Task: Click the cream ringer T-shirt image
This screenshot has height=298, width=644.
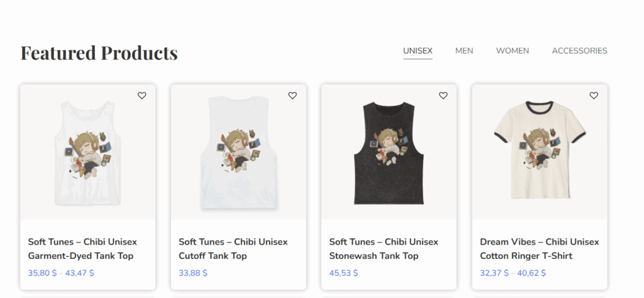Action: [540, 153]
